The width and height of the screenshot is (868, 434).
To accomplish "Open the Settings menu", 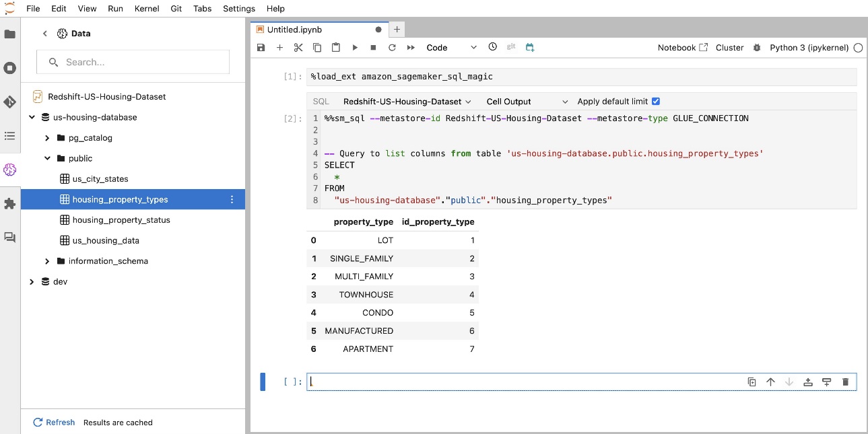I will tap(239, 9).
